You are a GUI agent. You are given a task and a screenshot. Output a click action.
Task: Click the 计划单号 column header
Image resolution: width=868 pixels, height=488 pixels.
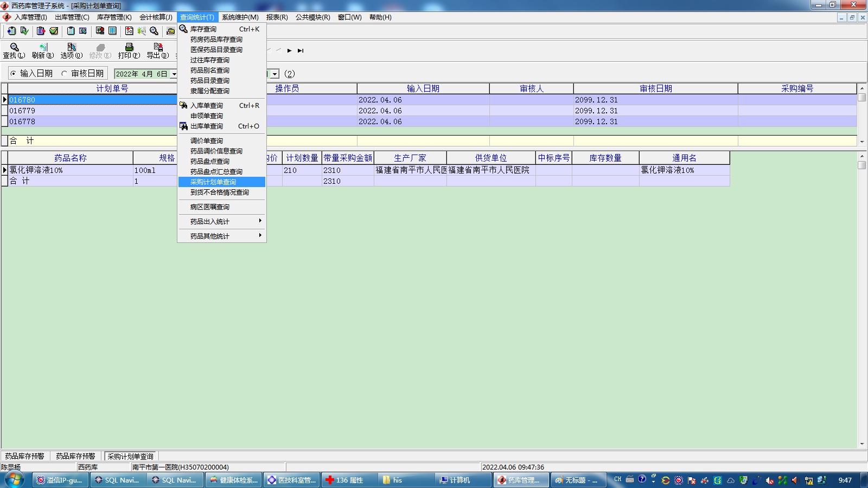(x=112, y=88)
